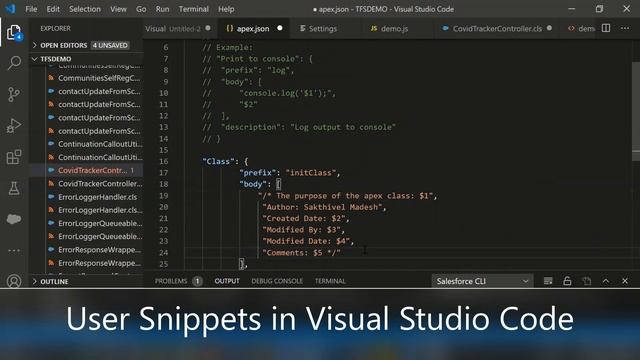640x360 pixels.
Task: Close the bottom panel
Action: pos(625,281)
